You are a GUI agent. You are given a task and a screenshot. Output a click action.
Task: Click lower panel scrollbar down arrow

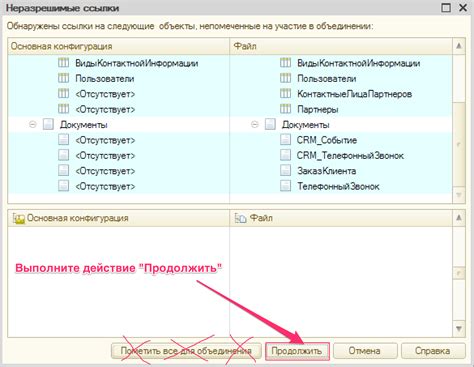[x=459, y=329]
